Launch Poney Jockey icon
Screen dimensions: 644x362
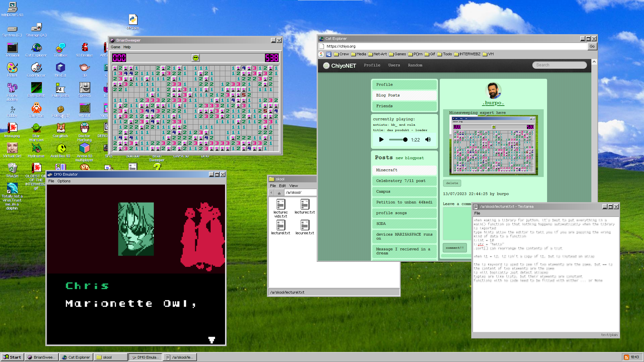pyautogui.click(x=12, y=92)
